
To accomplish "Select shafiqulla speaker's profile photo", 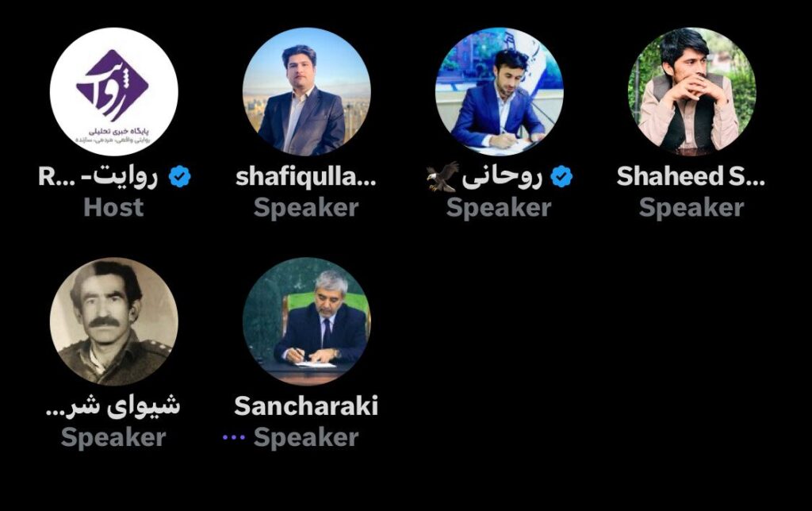I will pyautogui.click(x=307, y=92).
